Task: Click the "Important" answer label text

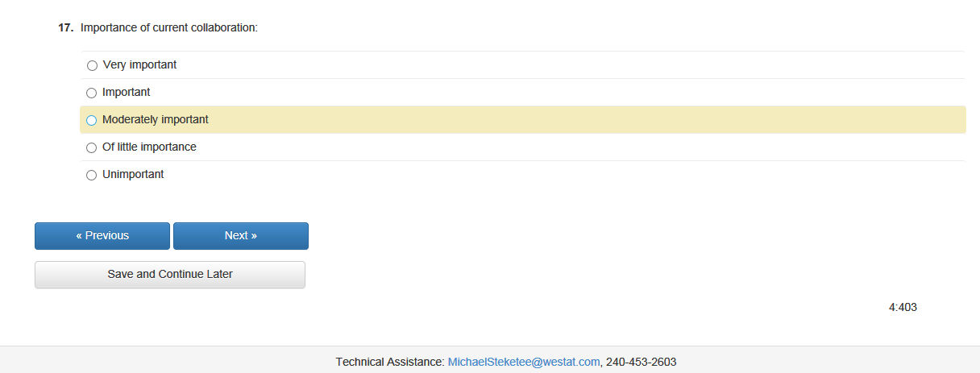Action: coord(126,92)
